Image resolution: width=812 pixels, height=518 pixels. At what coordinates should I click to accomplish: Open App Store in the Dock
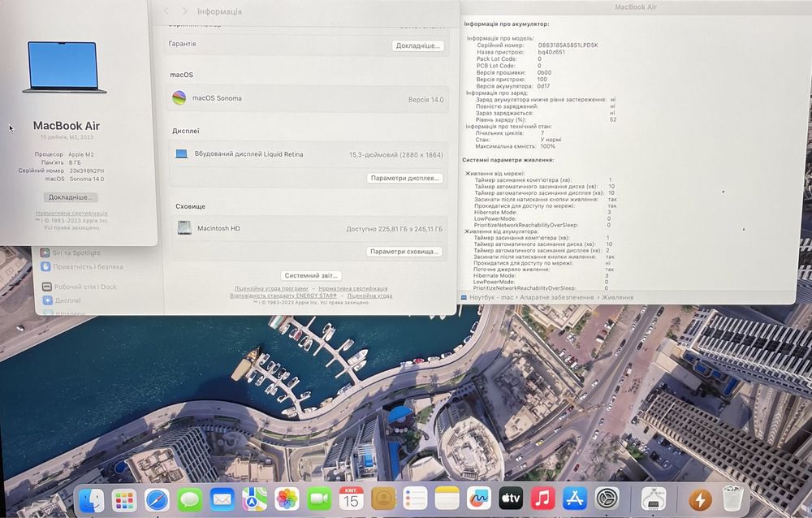point(575,499)
